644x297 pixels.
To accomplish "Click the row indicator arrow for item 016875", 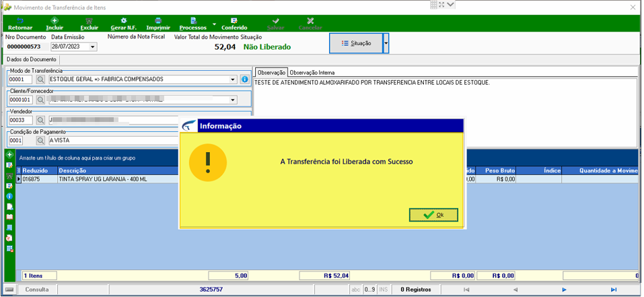I will tap(18, 179).
